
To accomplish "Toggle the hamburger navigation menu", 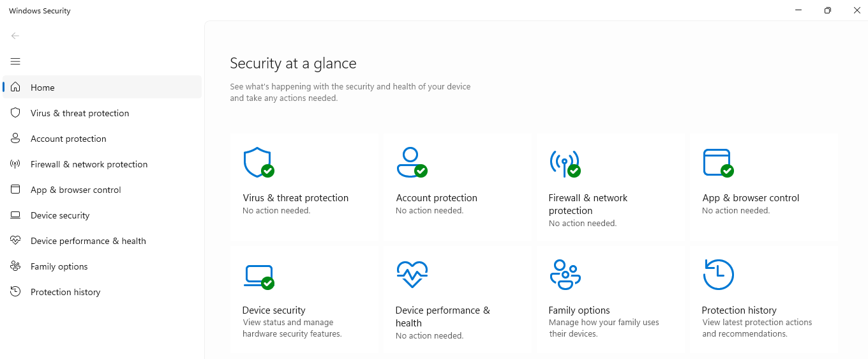I will 15,61.
